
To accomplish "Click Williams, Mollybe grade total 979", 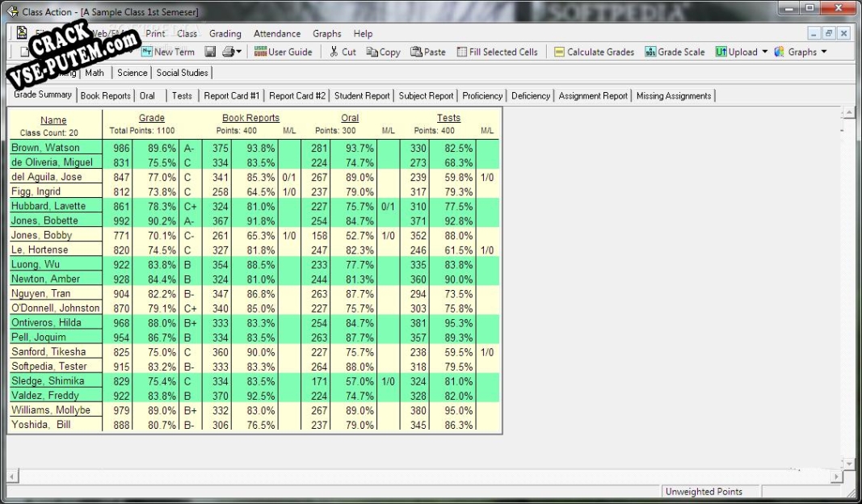I will coord(121,410).
